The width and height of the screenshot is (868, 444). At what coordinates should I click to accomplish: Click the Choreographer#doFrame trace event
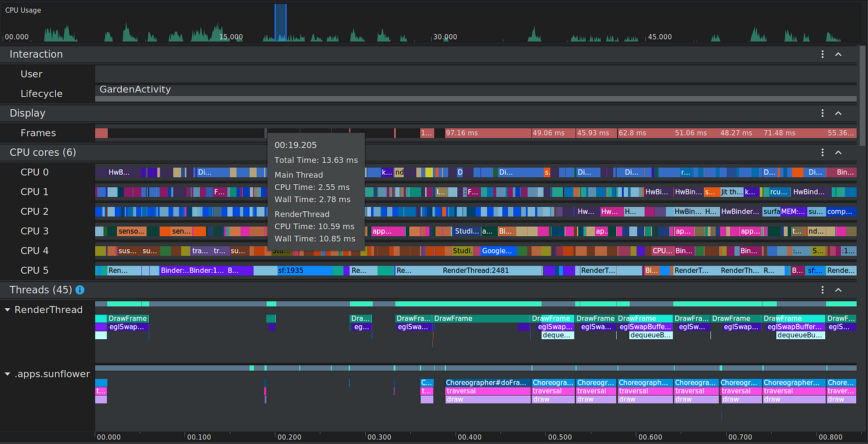click(x=488, y=383)
